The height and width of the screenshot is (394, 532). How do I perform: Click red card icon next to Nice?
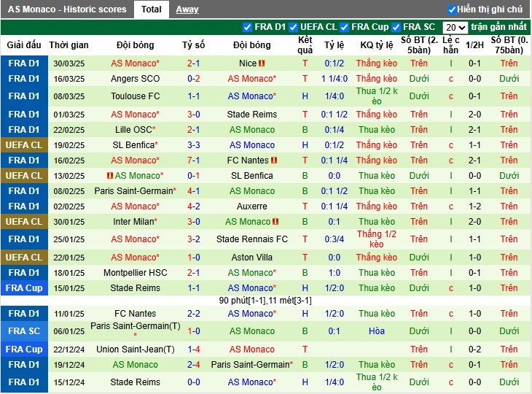pyautogui.click(x=262, y=63)
